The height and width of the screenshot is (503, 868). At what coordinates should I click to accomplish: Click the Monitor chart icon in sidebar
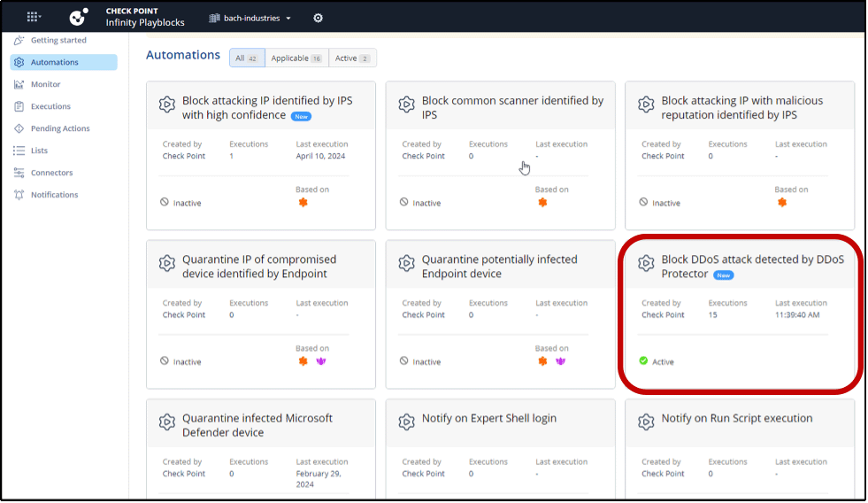[x=19, y=85]
